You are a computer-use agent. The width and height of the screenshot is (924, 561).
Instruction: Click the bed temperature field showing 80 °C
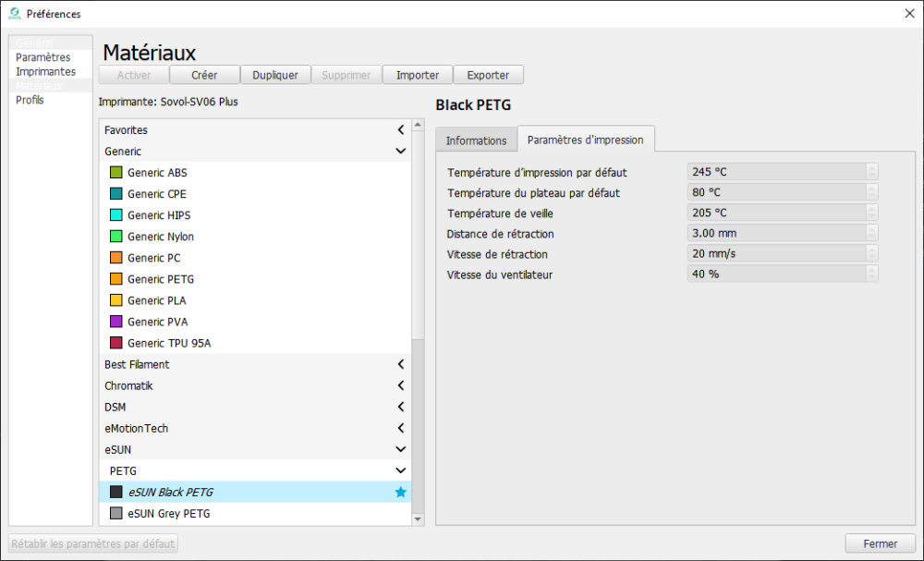783,192
